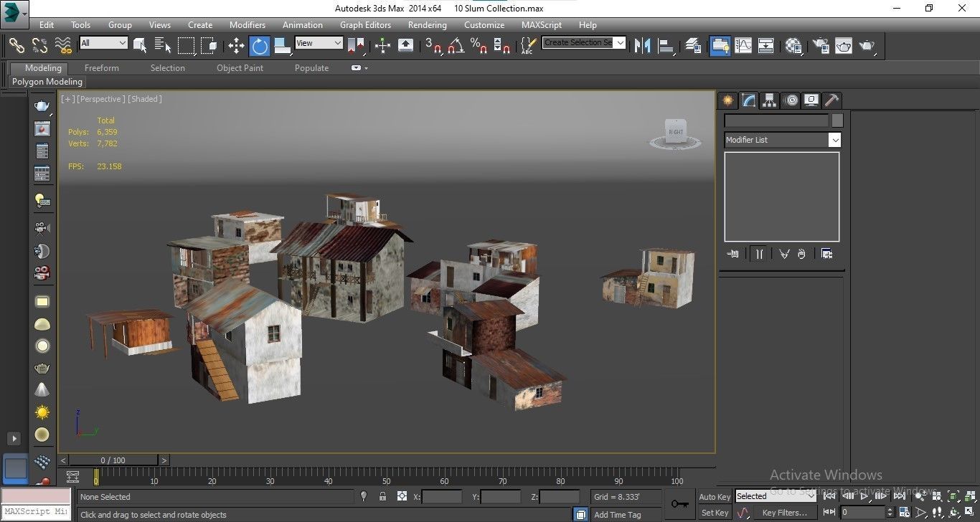
Task: Click the Align tool icon
Action: click(666, 45)
